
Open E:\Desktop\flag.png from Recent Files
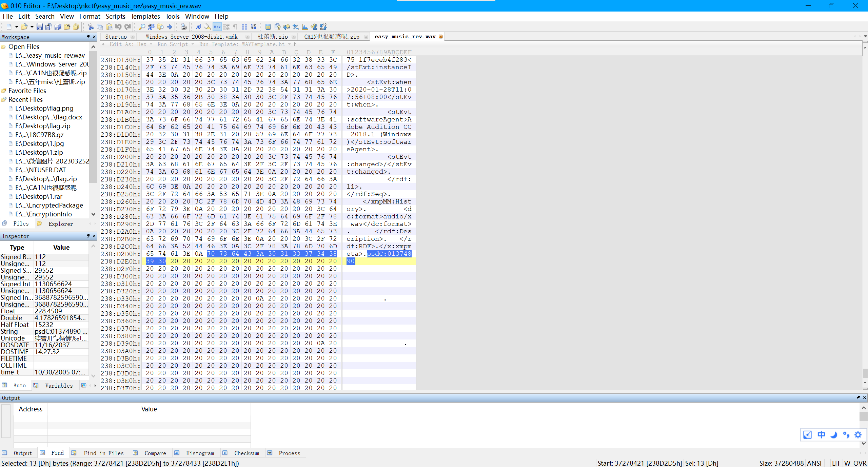44,109
